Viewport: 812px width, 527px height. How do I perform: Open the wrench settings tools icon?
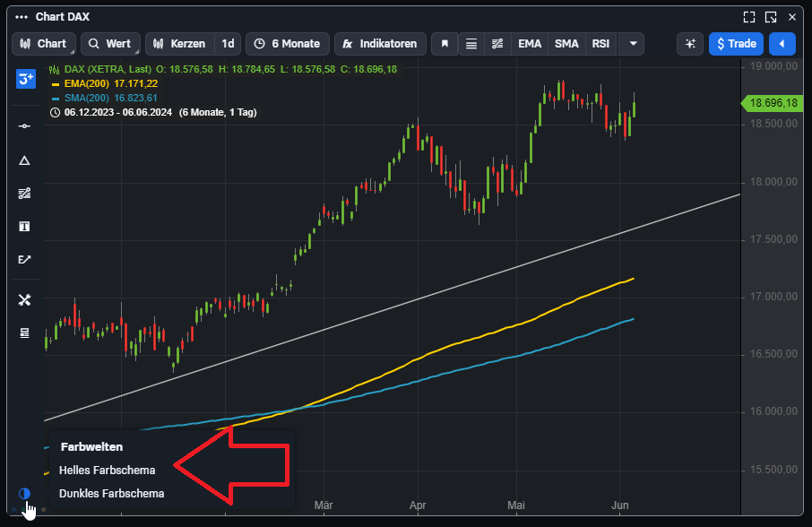[24, 300]
